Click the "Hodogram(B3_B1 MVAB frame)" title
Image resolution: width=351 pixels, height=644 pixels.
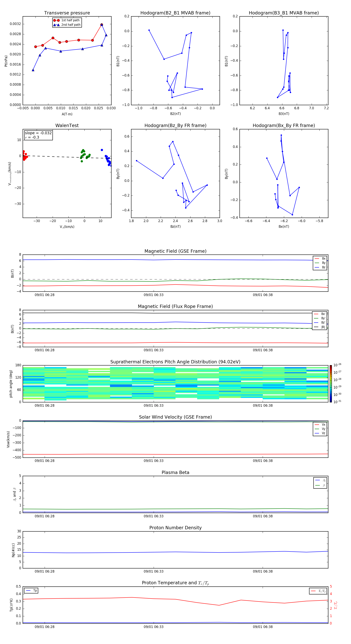[284, 13]
